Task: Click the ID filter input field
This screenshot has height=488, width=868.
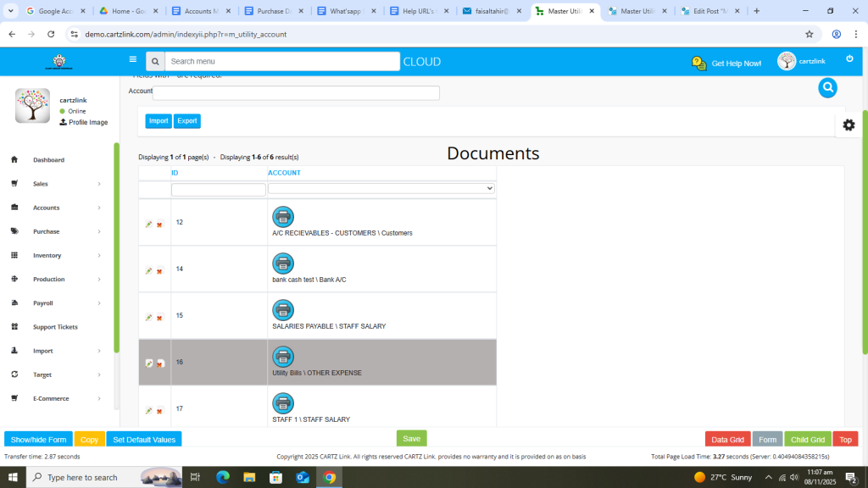Action: click(x=218, y=190)
